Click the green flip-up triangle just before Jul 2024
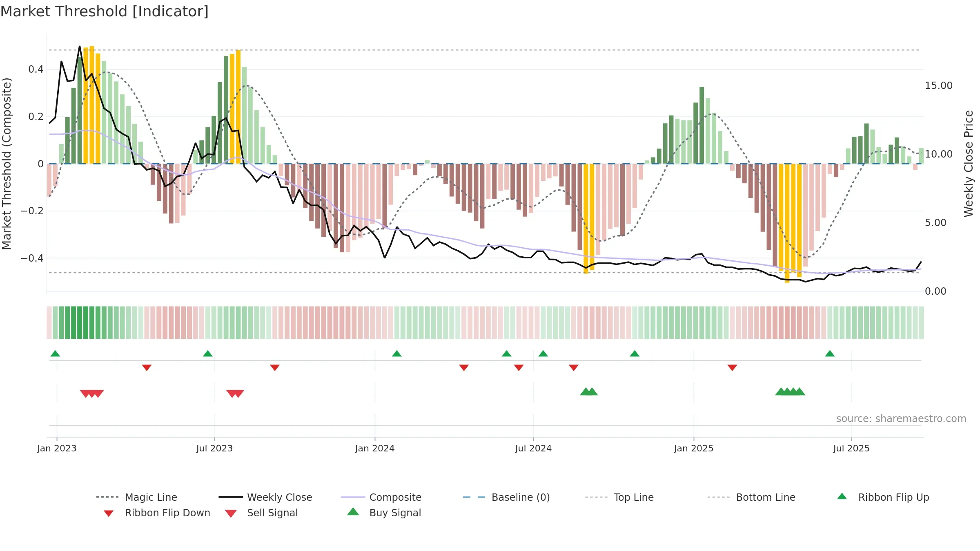 (x=506, y=353)
